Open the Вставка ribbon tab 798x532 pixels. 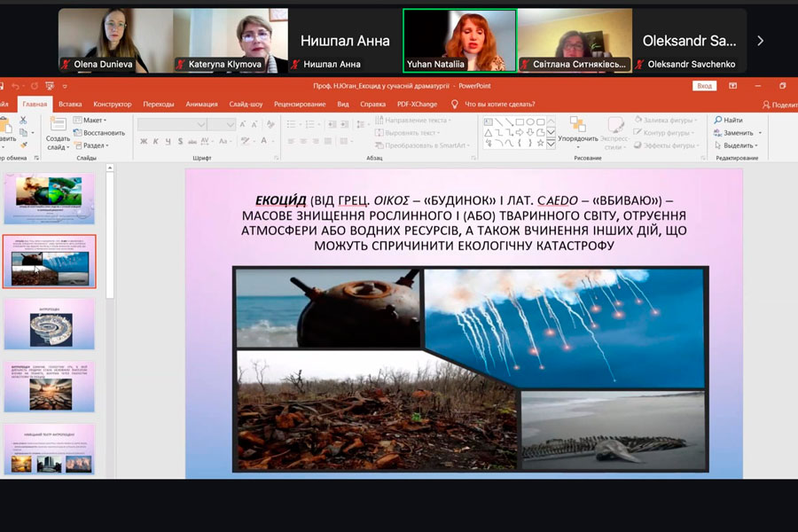pos(70,104)
